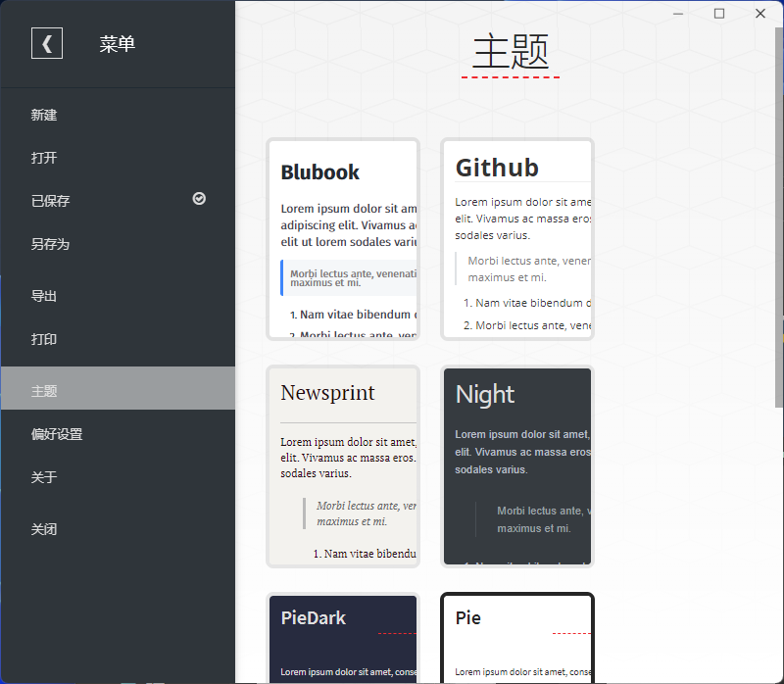The height and width of the screenshot is (684, 784).
Task: Apply the Blubook theme
Action: (343, 240)
